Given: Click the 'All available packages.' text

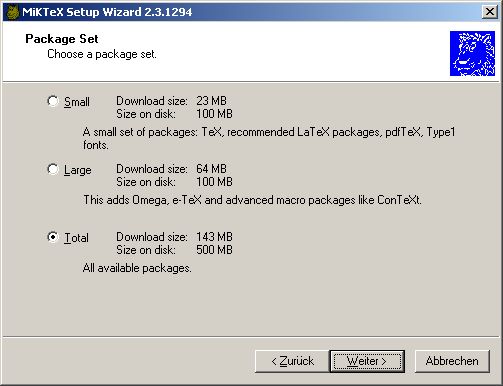Looking at the screenshot, I should click(x=137, y=268).
